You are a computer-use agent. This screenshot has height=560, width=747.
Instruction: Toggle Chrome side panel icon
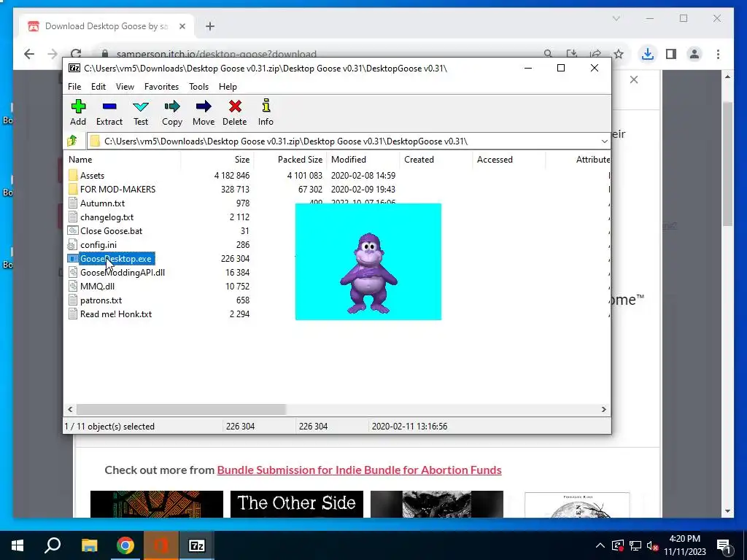[671, 54]
